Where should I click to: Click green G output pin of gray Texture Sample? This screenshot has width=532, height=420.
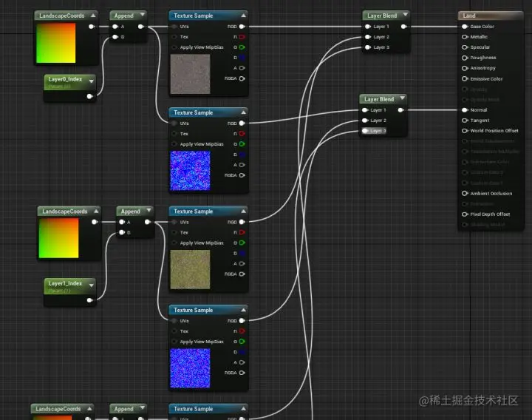click(x=242, y=47)
